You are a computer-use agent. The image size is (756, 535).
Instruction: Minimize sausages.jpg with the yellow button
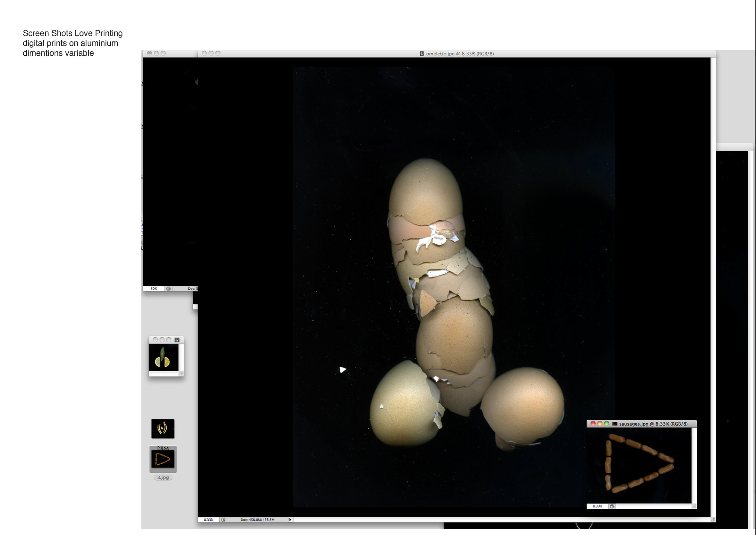600,424
